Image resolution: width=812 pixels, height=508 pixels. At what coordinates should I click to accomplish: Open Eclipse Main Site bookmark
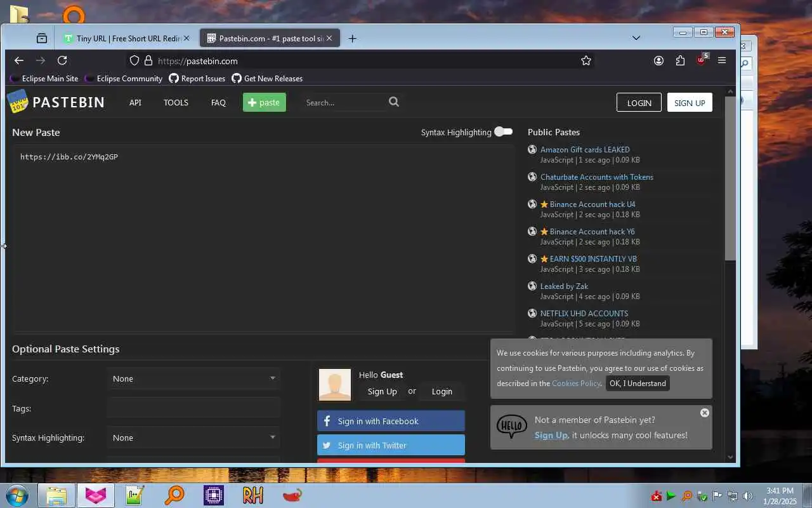coord(44,79)
